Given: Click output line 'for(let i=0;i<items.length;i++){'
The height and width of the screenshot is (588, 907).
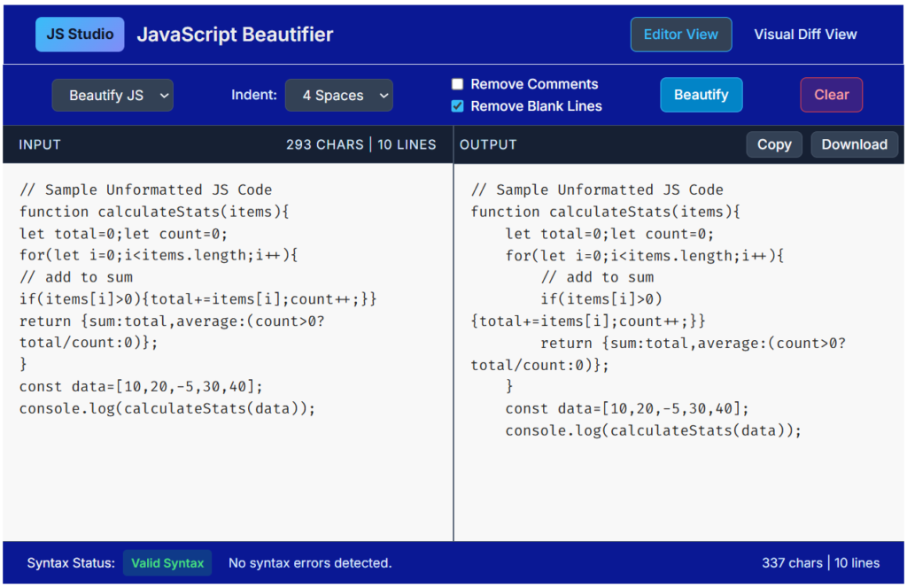Looking at the screenshot, I should [645, 256].
